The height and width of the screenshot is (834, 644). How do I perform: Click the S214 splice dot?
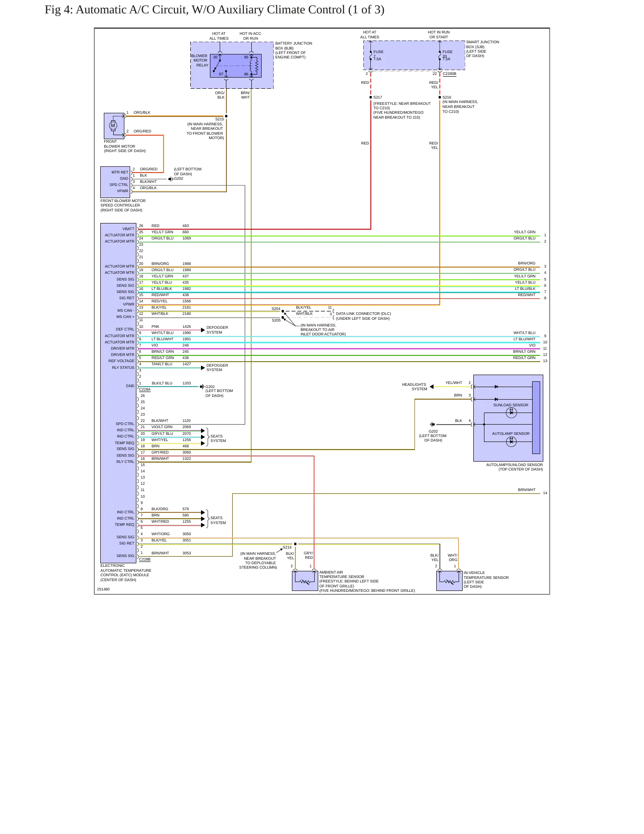295,544
